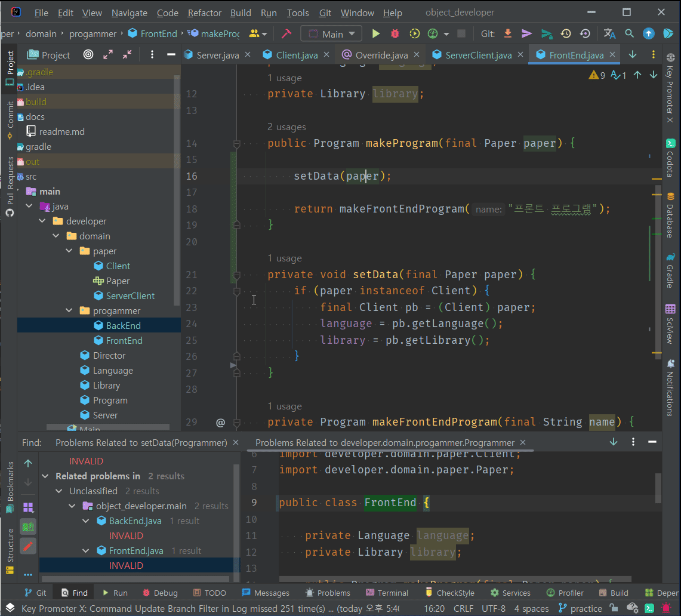Jump to previous highlighted error arrow
Viewport: 681px width, 616px height.
(637, 75)
